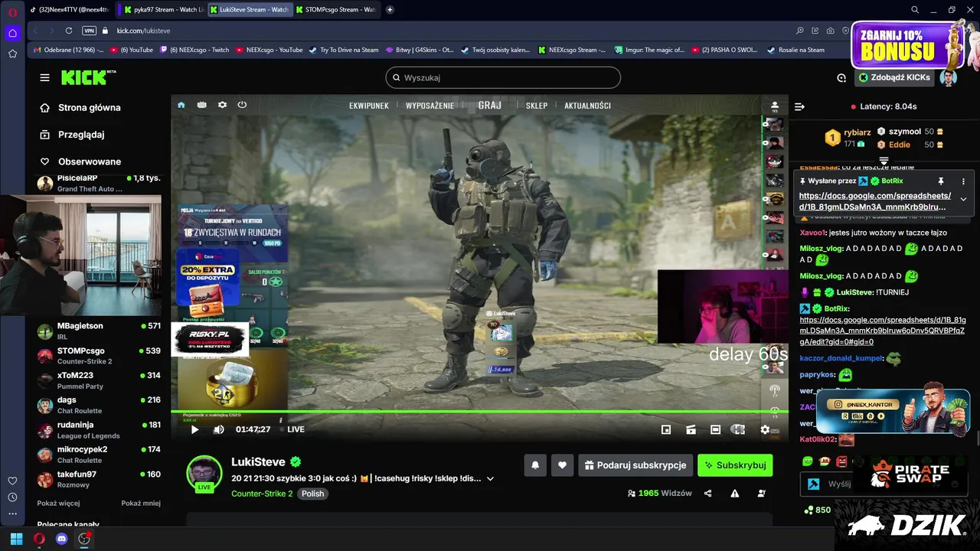Toggle the browser VPN badge

coord(90,31)
